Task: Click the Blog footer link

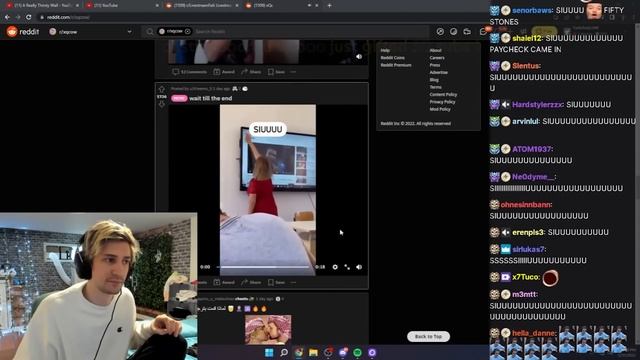Action: pyautogui.click(x=434, y=80)
